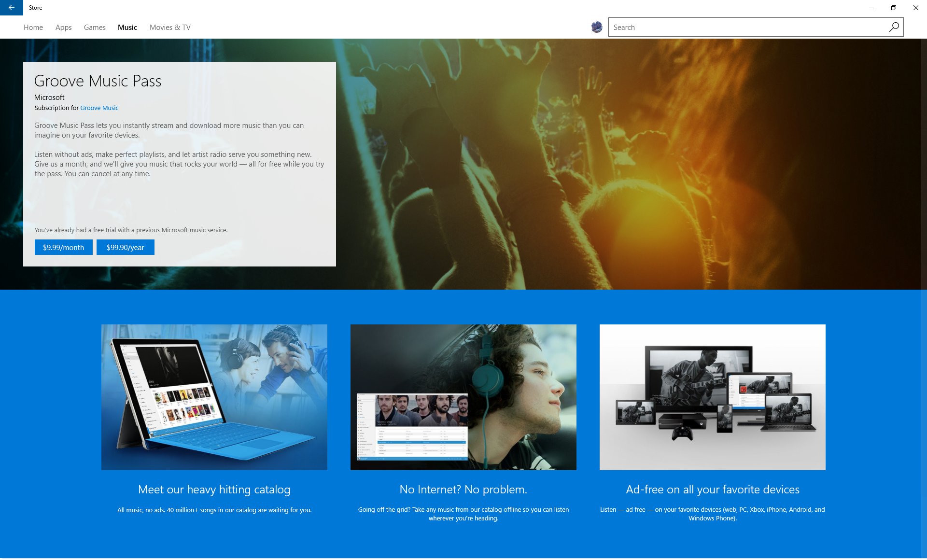Open the multiple devices image
The width and height of the screenshot is (927, 560).
click(713, 397)
